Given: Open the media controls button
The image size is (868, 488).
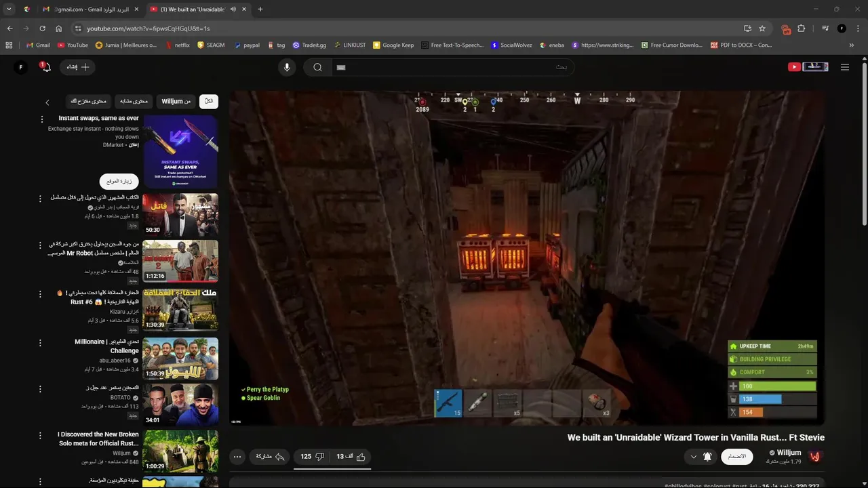Looking at the screenshot, I should click(825, 28).
